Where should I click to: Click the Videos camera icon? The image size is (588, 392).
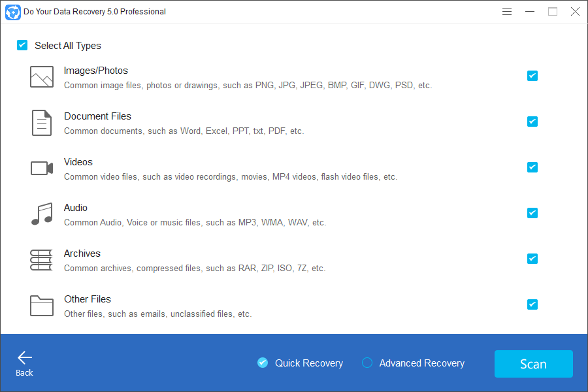point(42,168)
